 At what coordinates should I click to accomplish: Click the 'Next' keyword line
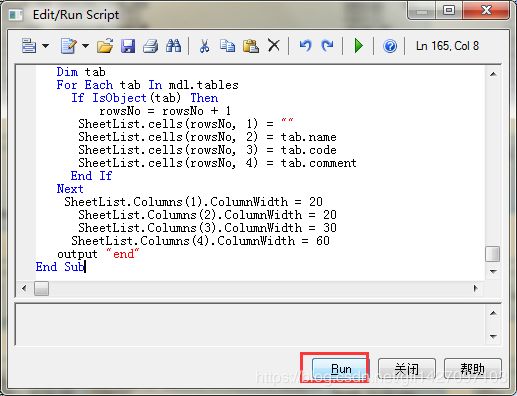click(x=70, y=189)
